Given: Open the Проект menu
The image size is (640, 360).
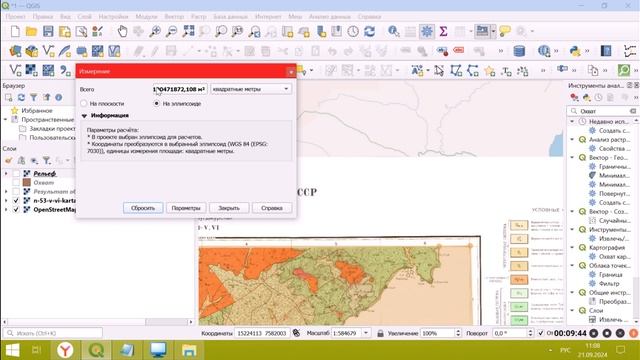Looking at the screenshot, I should (x=16, y=17).
